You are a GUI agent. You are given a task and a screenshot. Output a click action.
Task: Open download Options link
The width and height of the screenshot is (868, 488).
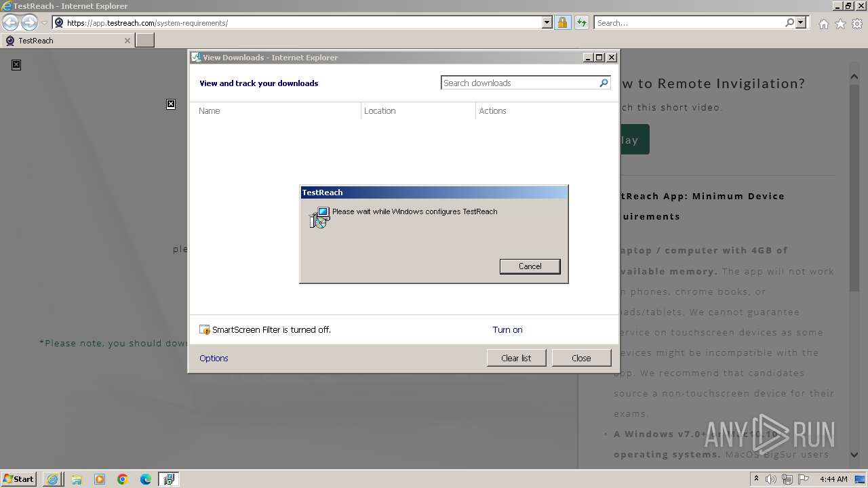coord(214,358)
